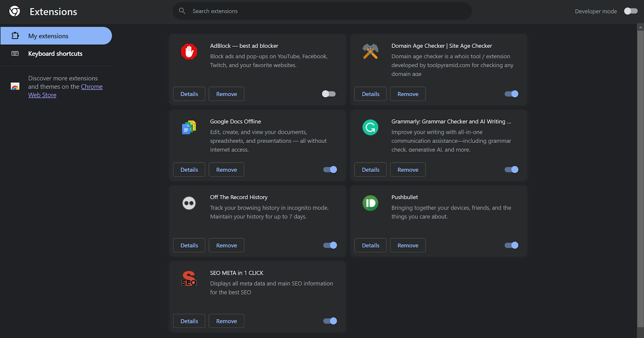Viewport: 644px width, 338px height.
Task: Enable the AdBlock extension toggle
Action: 328,94
